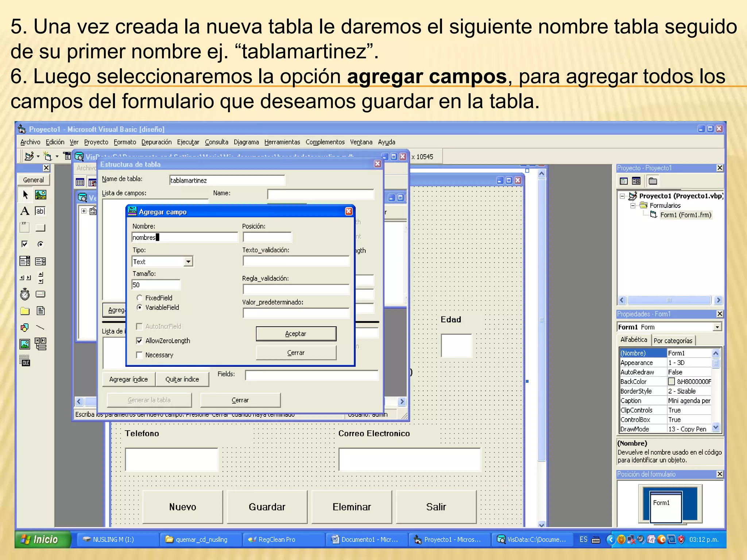Screen dimensions: 747x560
Task: Click the Tamaño field showing 50
Action: 156,285
